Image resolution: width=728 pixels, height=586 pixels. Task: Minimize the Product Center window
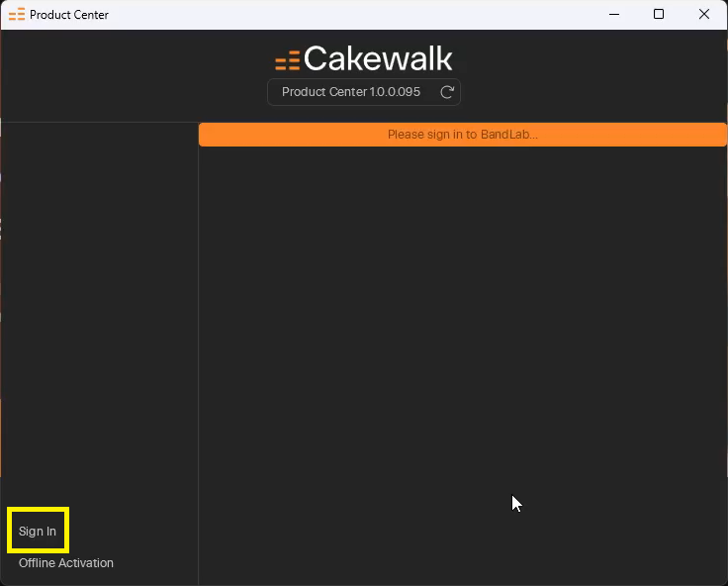pyautogui.click(x=614, y=15)
